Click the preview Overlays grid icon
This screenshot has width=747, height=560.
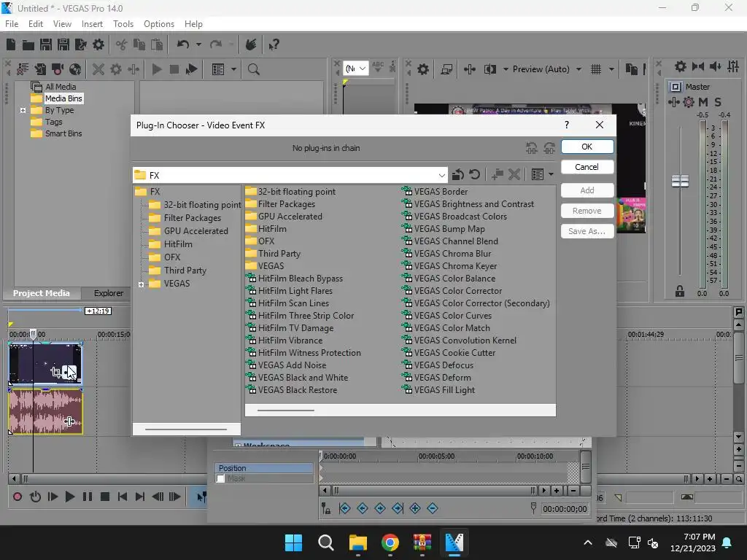click(596, 69)
